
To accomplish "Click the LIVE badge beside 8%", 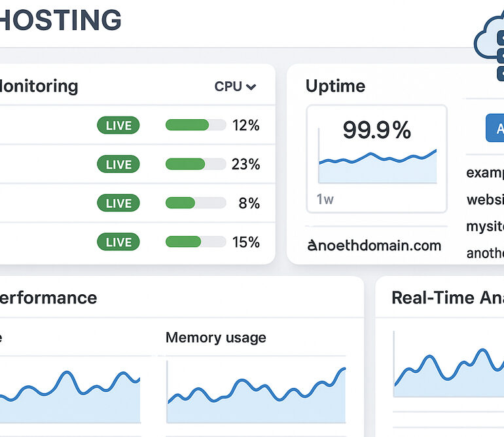I will point(118,203).
